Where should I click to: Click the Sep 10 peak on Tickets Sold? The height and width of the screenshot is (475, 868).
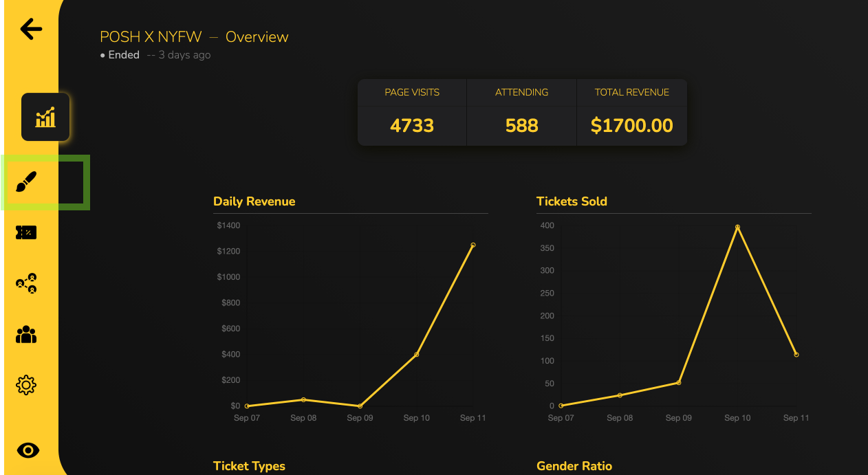737,227
